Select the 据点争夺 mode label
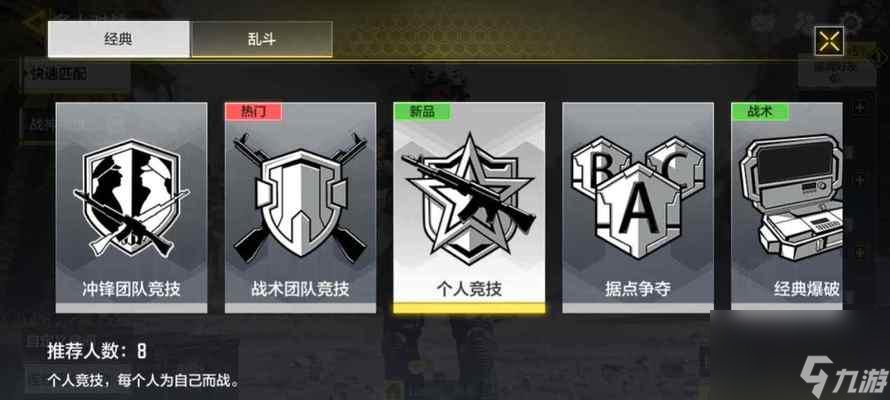Image resolution: width=890 pixels, height=400 pixels. pos(638,289)
